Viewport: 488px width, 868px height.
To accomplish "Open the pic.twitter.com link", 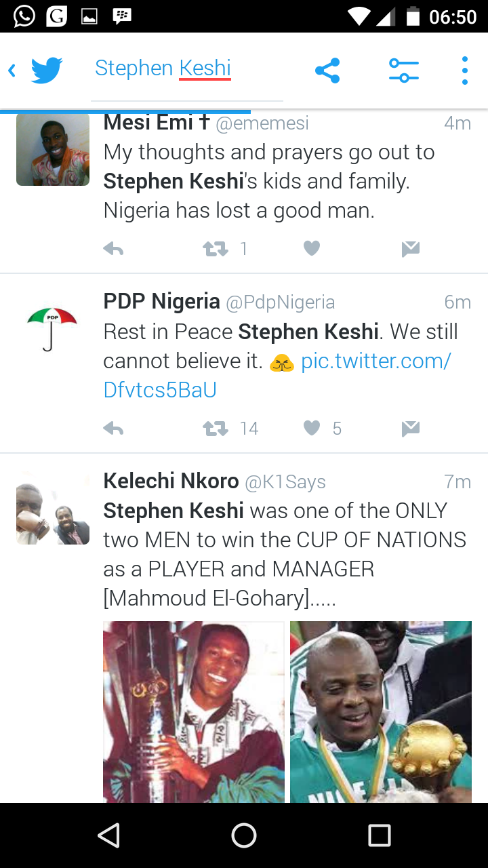I will (x=375, y=361).
